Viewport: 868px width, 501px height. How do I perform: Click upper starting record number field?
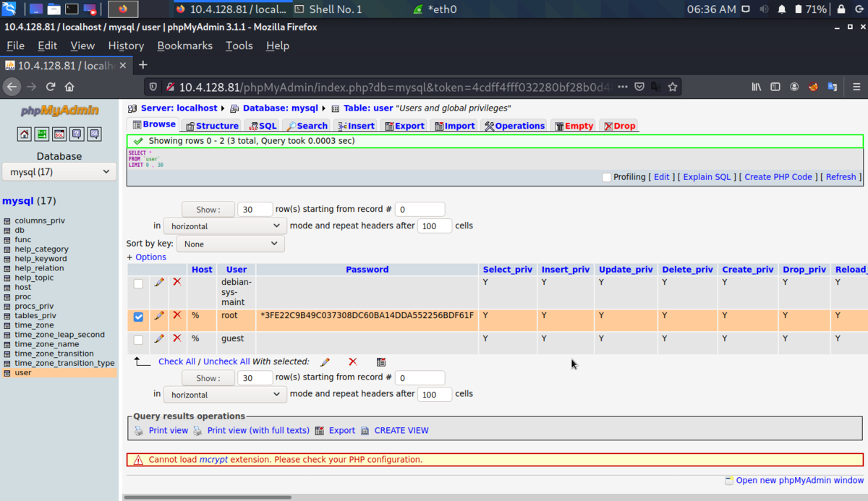(x=420, y=210)
